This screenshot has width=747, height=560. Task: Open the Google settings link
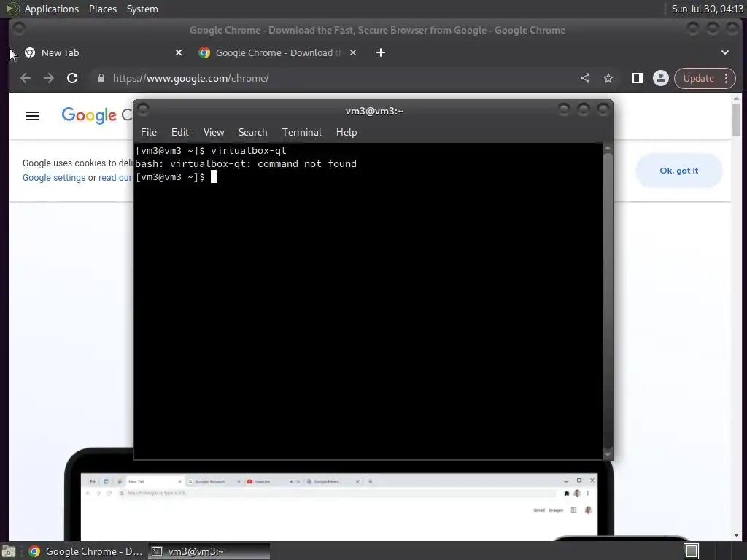click(54, 178)
